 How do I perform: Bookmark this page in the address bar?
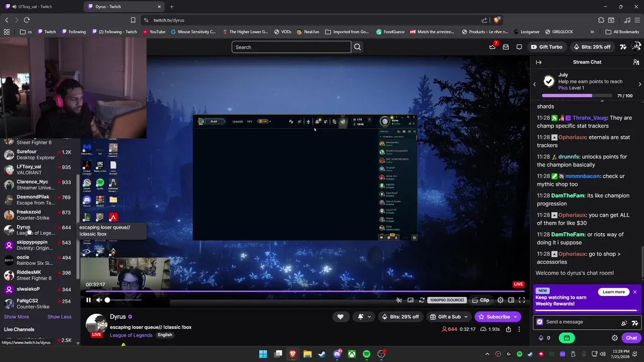pos(133,20)
